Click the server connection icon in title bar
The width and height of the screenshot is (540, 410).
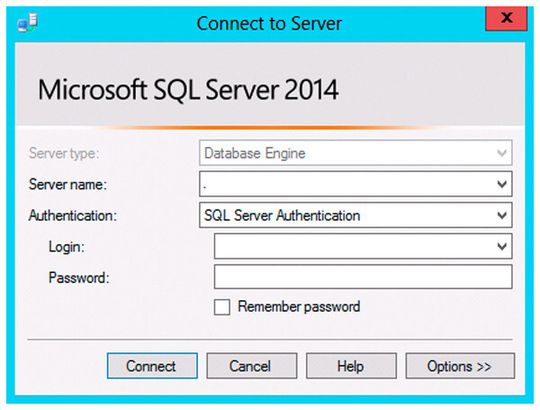[x=28, y=23]
